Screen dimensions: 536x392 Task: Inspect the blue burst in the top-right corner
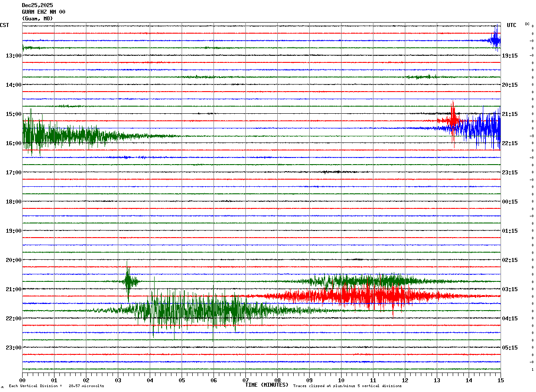coord(496,39)
